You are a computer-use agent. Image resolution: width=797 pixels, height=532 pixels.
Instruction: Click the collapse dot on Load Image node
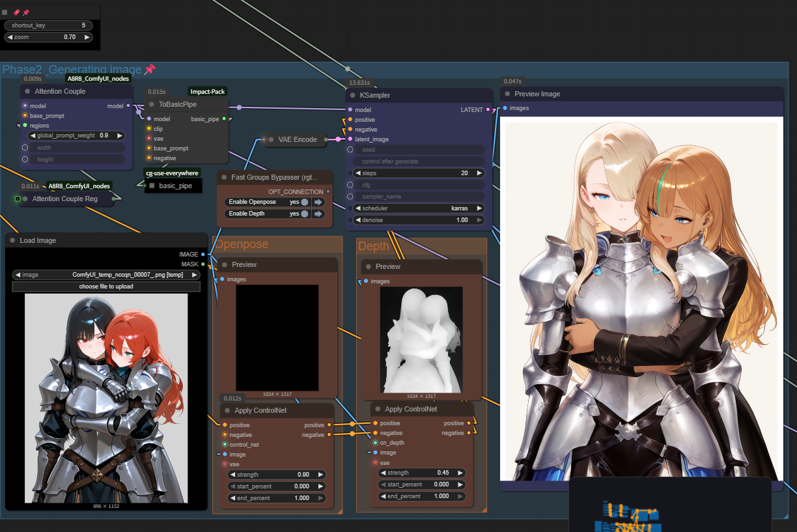[x=12, y=240]
